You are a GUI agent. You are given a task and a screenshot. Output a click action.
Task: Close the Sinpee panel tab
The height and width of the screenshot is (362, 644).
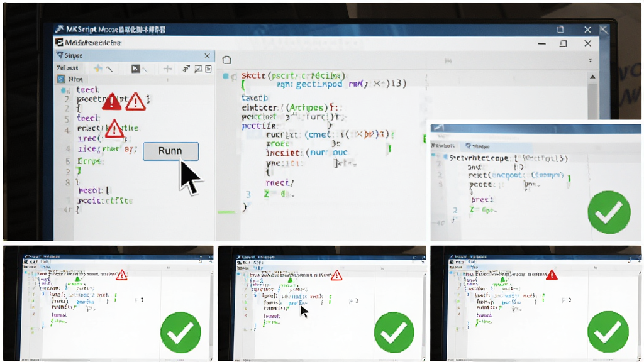208,56
